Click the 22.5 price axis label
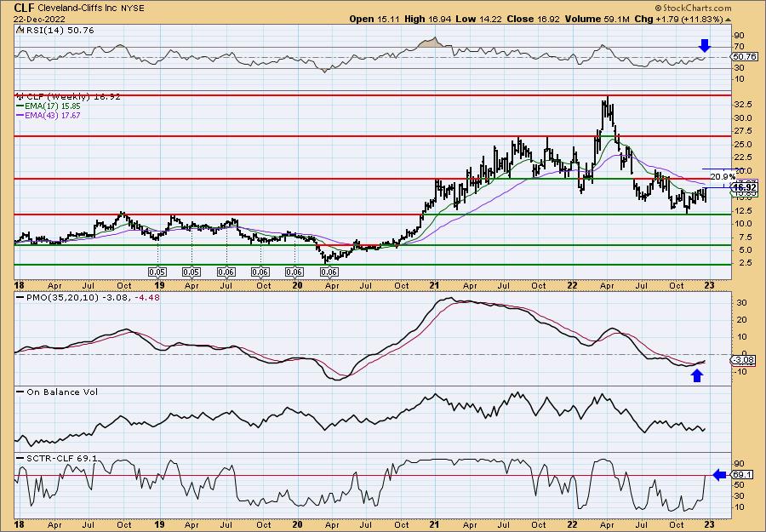 743,157
